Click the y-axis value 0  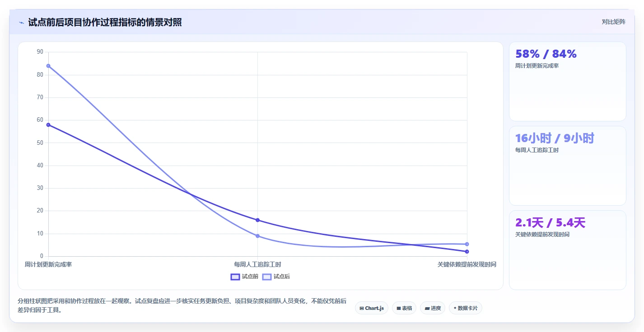(42, 256)
